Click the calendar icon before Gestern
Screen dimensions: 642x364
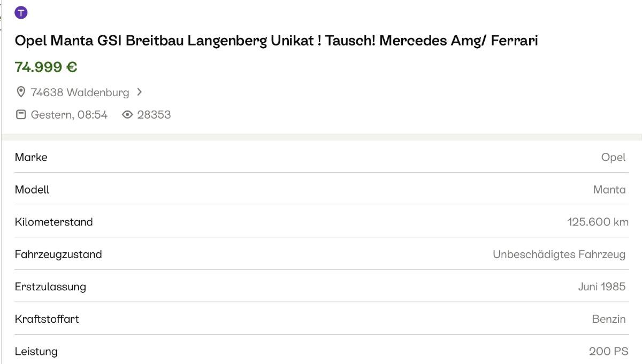point(21,114)
